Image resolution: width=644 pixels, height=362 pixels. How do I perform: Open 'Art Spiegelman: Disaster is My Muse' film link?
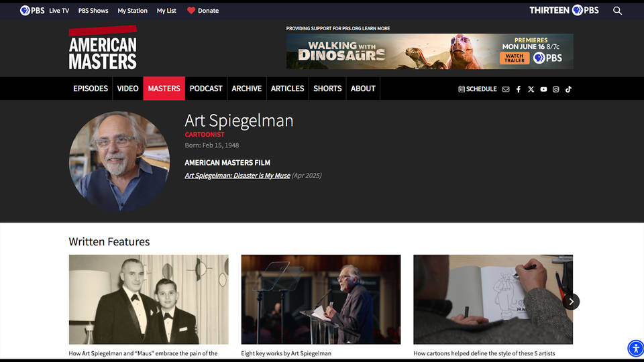tap(237, 175)
